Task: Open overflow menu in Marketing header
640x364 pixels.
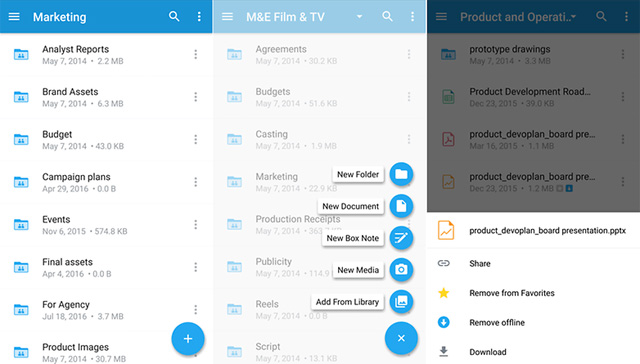Action: coord(199,16)
